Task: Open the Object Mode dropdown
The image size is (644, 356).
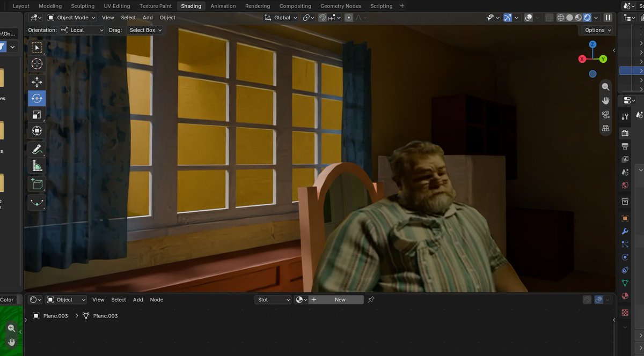Action: [x=71, y=18]
